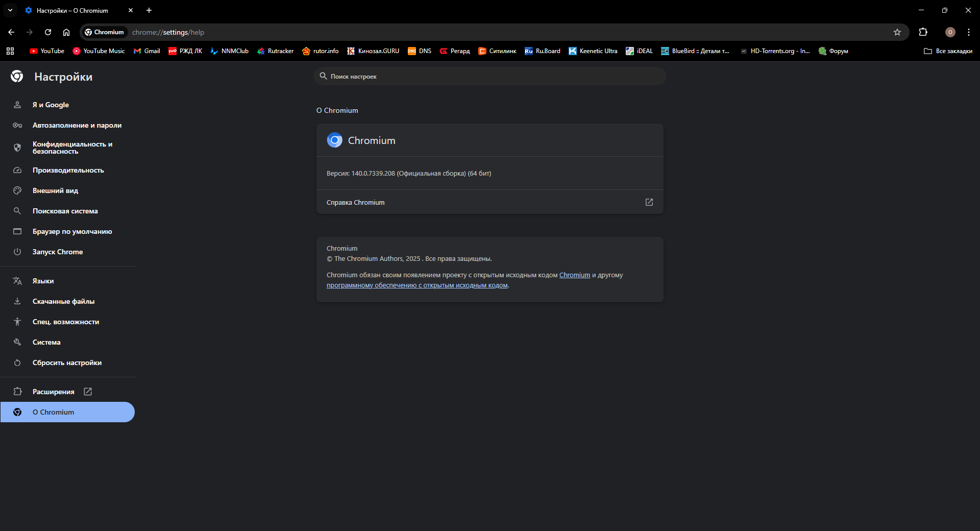Screen dimensions: 980x531
Task: Open the apps grid in bookmarks bar
Action: click(10, 51)
